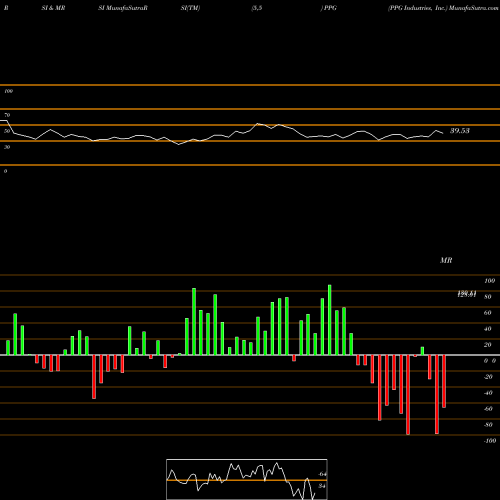Open the mini RSI overview chart thumbnail

click(247, 479)
